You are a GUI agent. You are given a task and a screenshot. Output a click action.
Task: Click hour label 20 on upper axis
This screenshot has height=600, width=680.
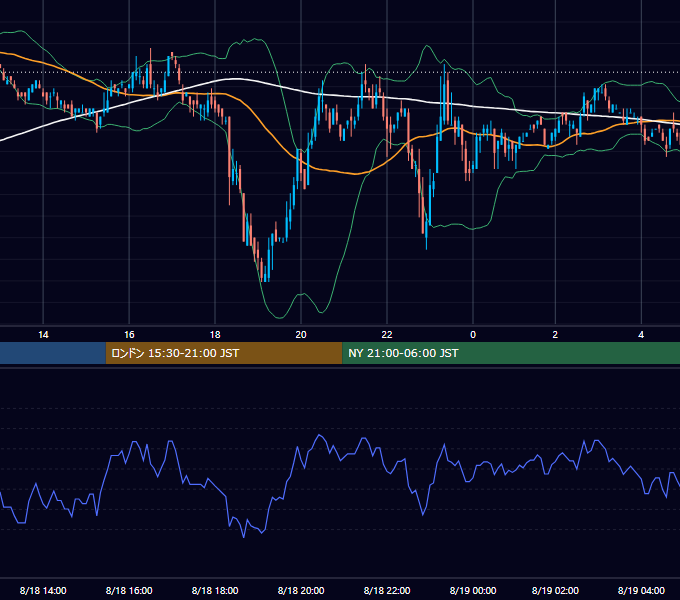point(301,335)
